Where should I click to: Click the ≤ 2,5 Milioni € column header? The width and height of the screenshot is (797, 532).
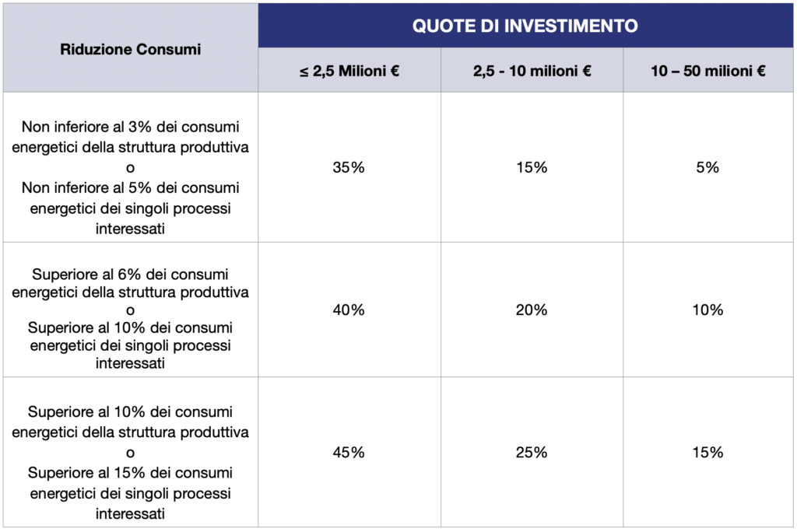(x=349, y=70)
